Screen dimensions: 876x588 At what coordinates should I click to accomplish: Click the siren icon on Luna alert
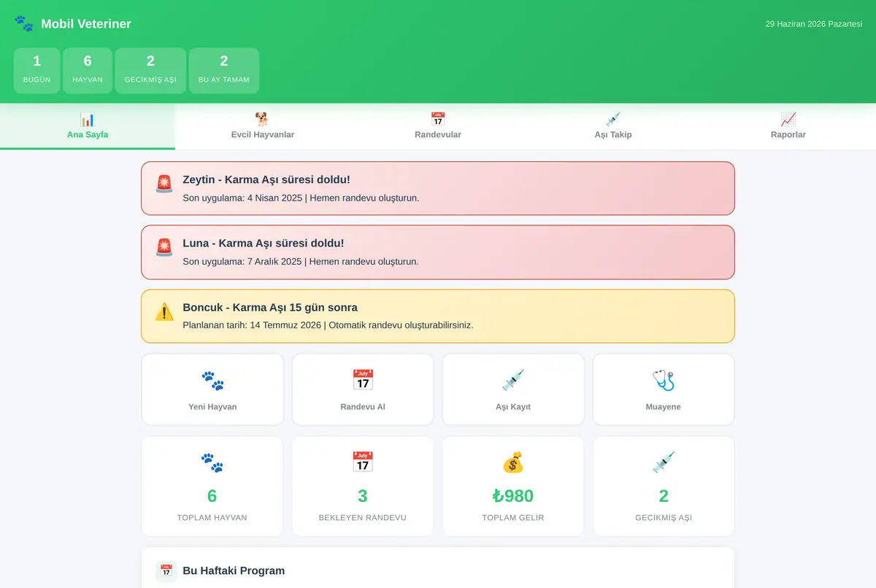pos(164,247)
